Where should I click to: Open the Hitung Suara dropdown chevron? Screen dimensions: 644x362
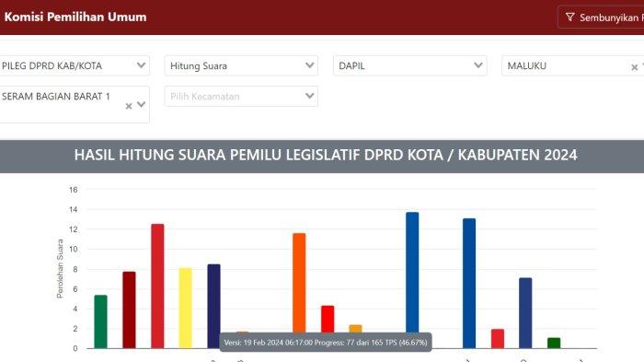310,65
